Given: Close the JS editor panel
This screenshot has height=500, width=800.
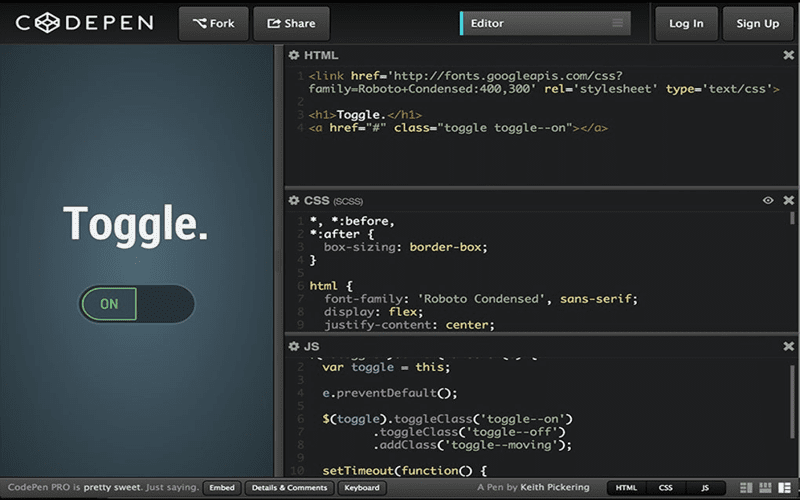Looking at the screenshot, I should click(788, 346).
